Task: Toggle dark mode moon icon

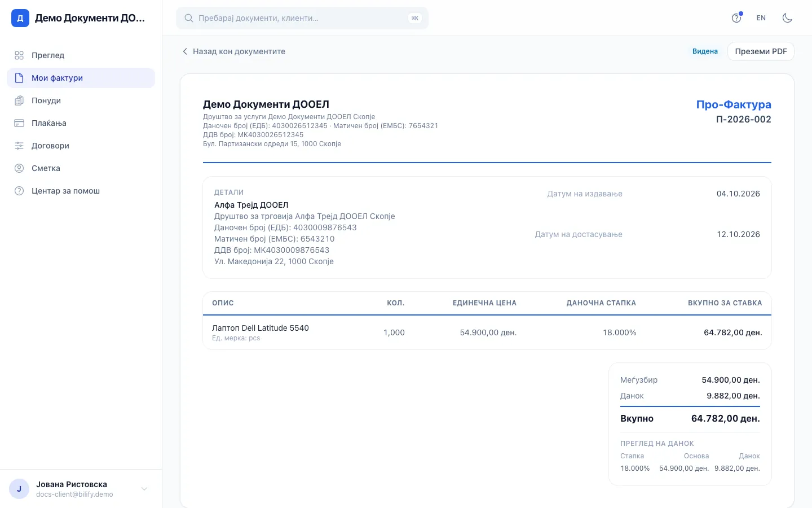Action: point(787,18)
